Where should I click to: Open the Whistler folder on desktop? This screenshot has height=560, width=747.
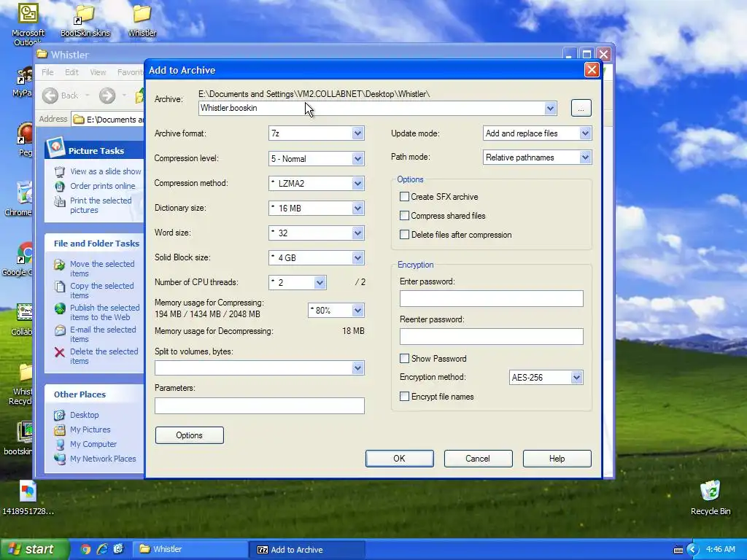142,14
